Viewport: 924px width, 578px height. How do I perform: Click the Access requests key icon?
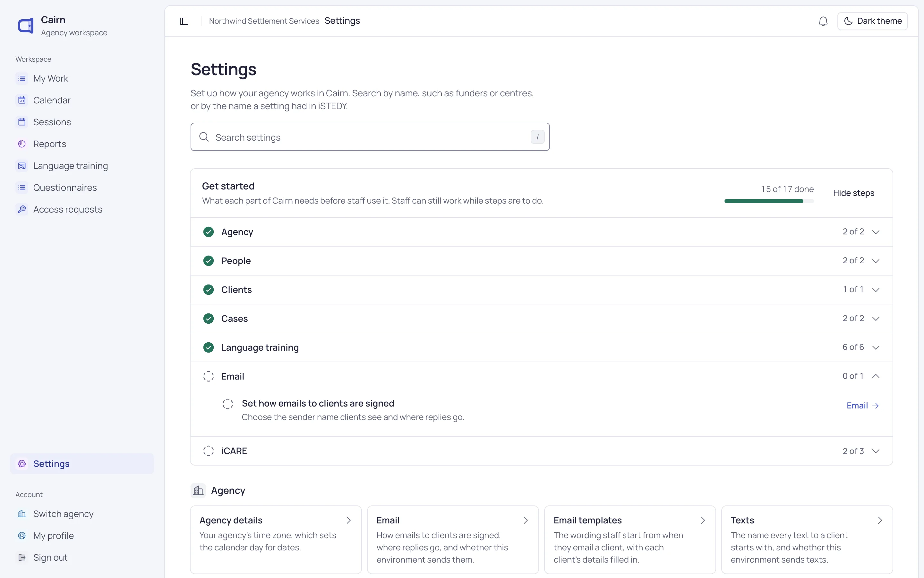click(x=22, y=209)
